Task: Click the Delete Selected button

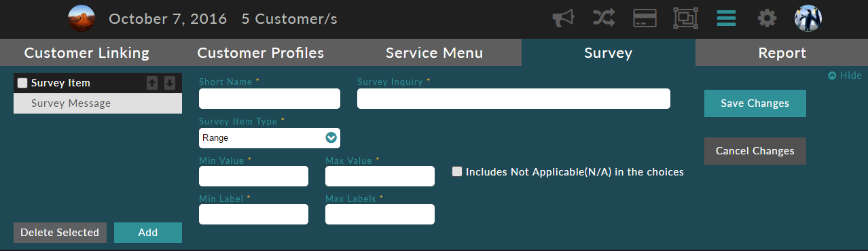Action: (x=60, y=233)
